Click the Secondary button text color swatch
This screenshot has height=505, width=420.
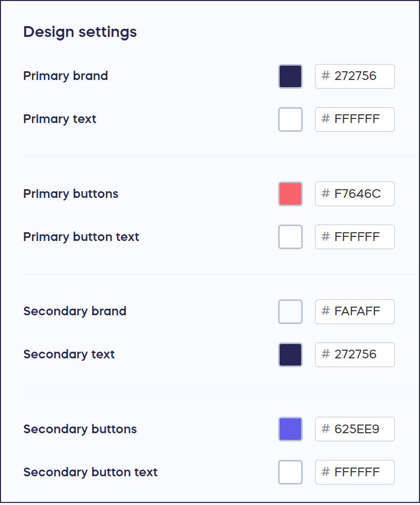click(290, 472)
